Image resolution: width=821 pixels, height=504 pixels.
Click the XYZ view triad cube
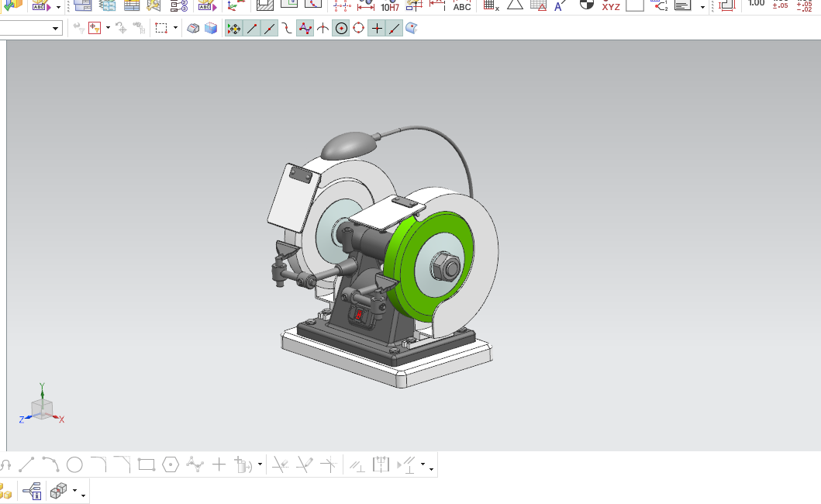[x=41, y=409]
